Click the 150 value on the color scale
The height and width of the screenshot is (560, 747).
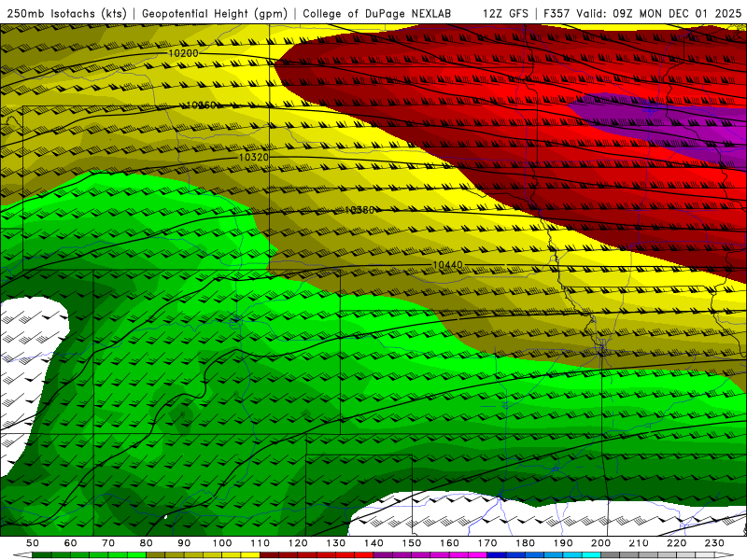pos(412,543)
